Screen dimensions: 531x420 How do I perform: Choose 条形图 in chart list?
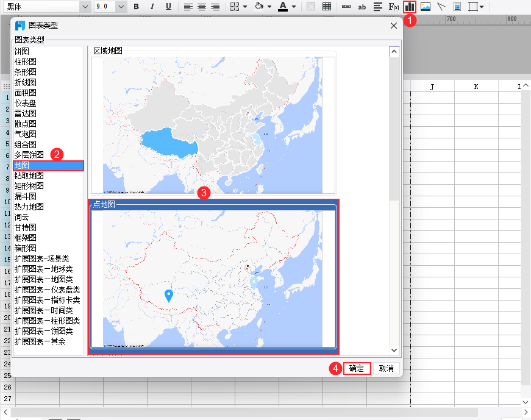[26, 72]
